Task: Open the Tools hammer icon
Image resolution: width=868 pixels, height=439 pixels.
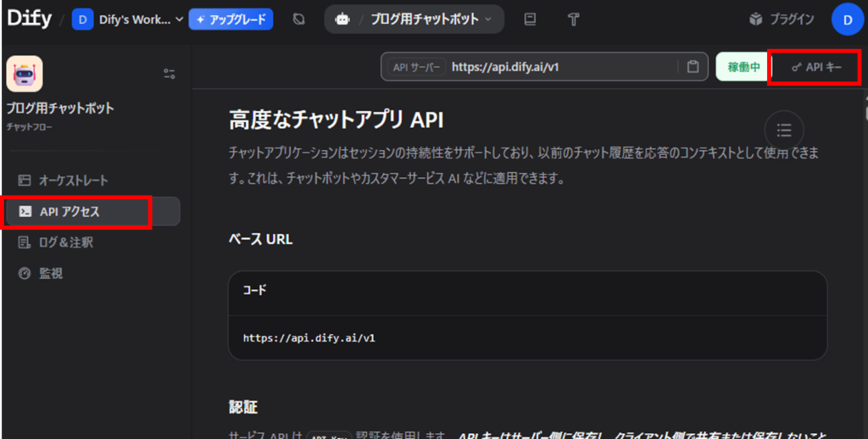Action: pyautogui.click(x=573, y=19)
